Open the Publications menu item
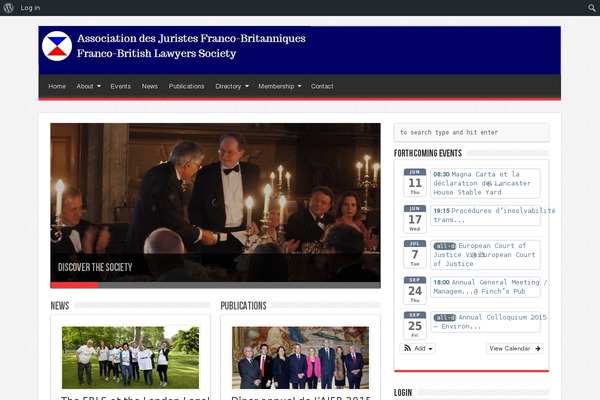This screenshot has width=600, height=400. click(186, 87)
